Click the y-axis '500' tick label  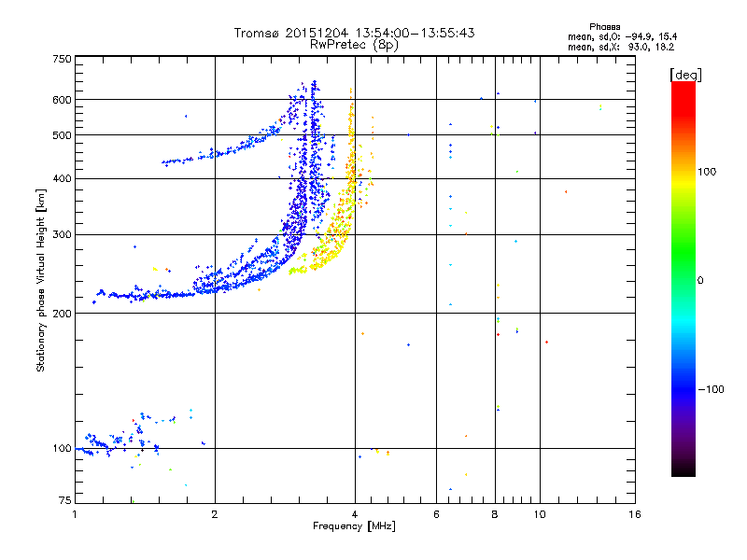[62, 135]
